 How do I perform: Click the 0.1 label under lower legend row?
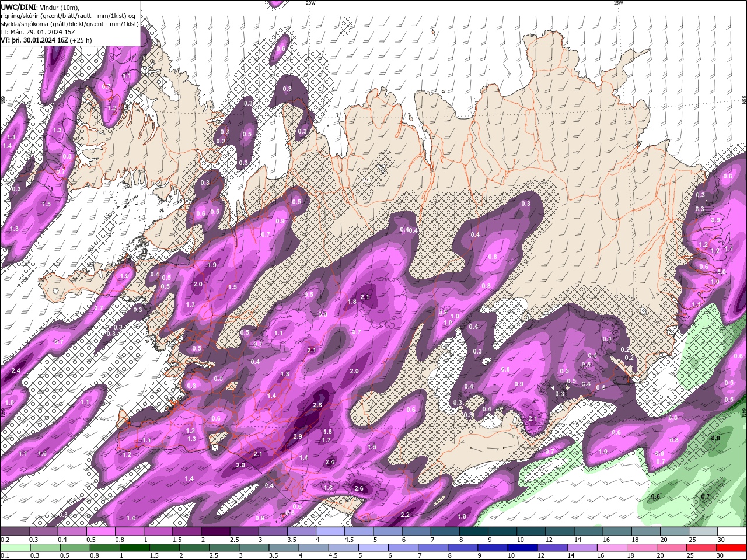[x=5, y=556]
